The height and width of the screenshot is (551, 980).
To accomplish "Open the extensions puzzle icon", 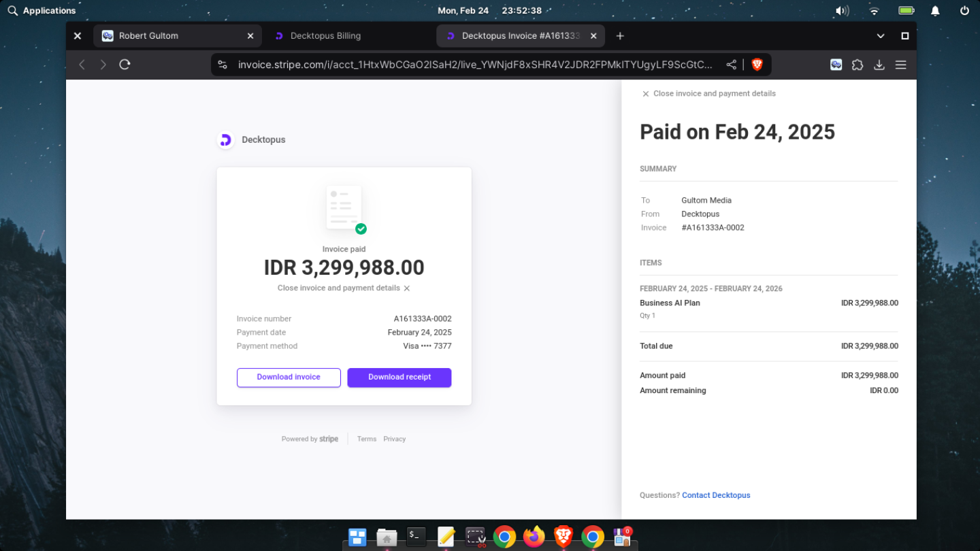I will tap(857, 65).
